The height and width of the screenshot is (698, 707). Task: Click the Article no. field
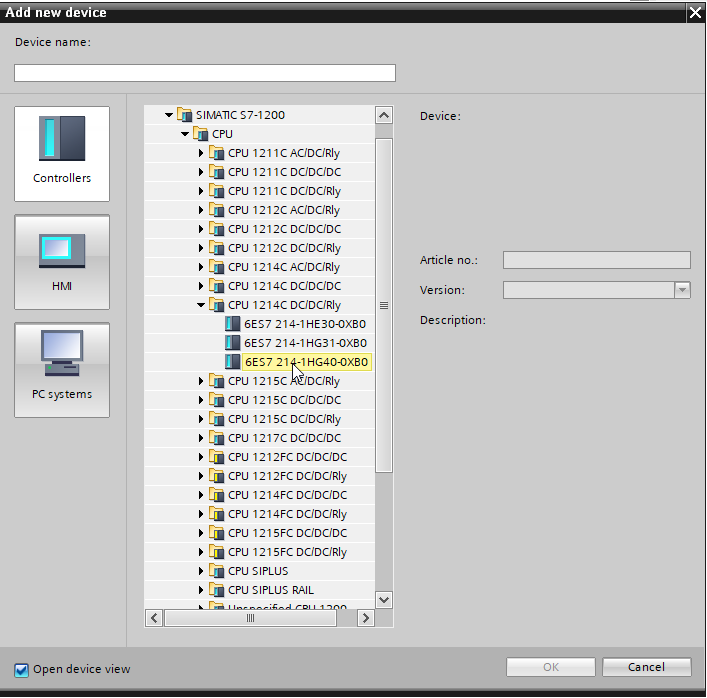pyautogui.click(x=597, y=260)
